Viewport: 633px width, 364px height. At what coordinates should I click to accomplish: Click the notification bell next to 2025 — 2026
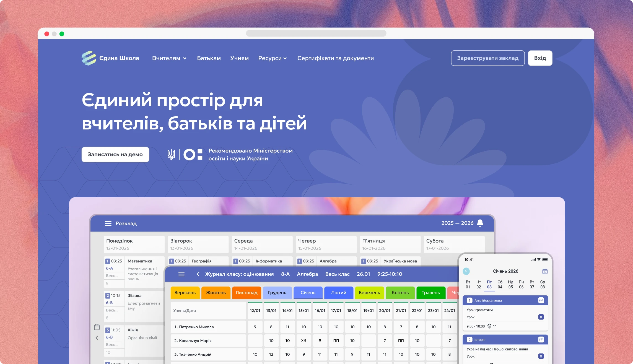pyautogui.click(x=480, y=223)
